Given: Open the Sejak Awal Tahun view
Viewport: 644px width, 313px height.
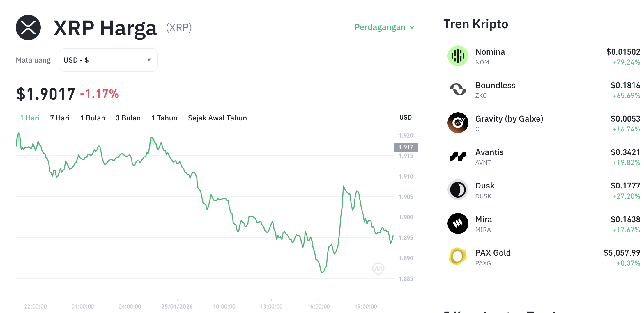Looking at the screenshot, I should [x=217, y=118].
